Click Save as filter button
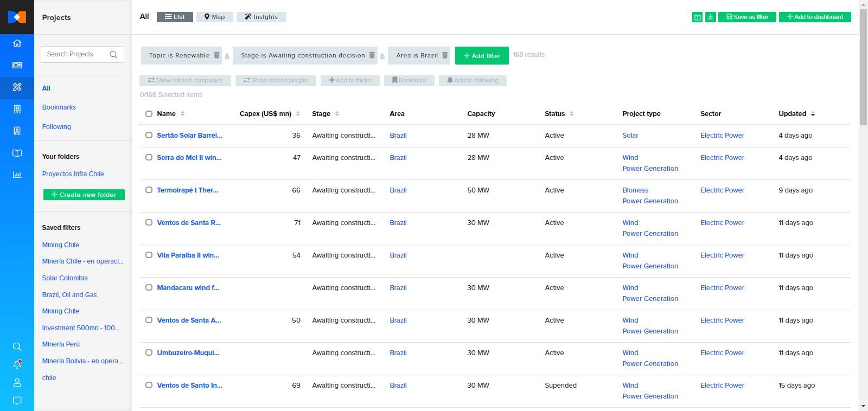The width and height of the screenshot is (868, 411). pos(747,17)
